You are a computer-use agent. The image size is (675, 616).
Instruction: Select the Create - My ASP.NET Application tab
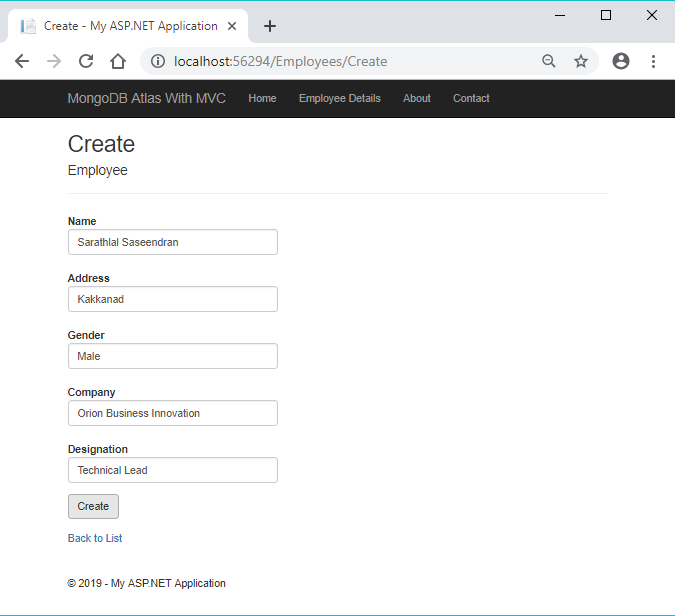tap(128, 26)
